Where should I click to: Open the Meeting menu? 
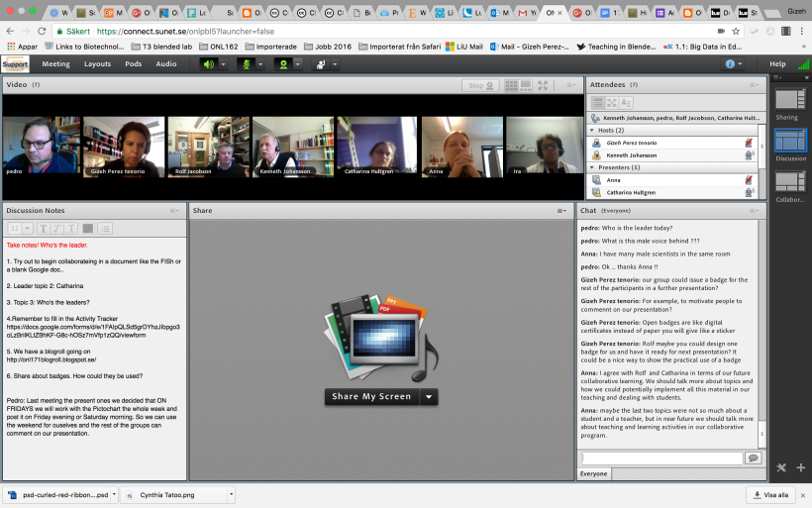tap(55, 63)
